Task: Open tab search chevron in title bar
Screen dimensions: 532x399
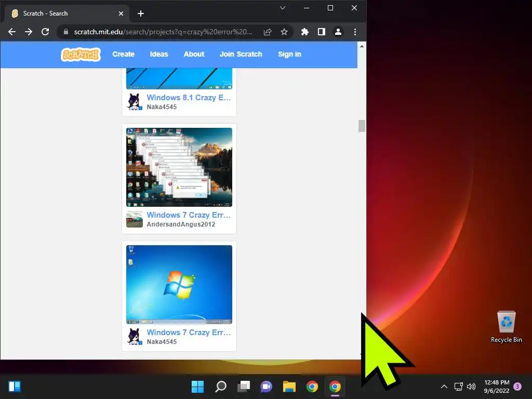Action: (x=282, y=8)
